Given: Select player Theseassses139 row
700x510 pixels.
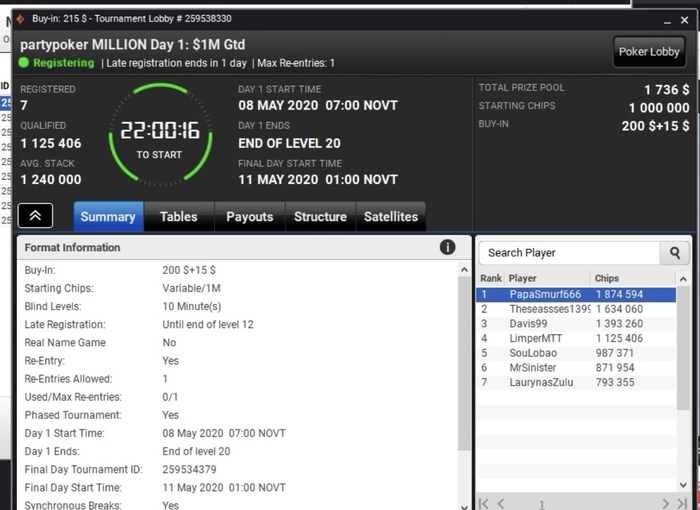Looking at the screenshot, I should tap(576, 309).
